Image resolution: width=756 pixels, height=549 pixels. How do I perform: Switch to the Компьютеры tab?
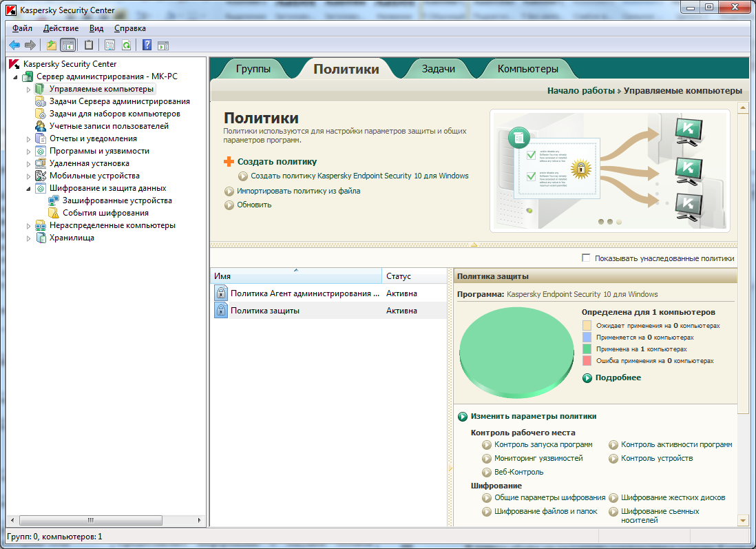[x=527, y=69]
